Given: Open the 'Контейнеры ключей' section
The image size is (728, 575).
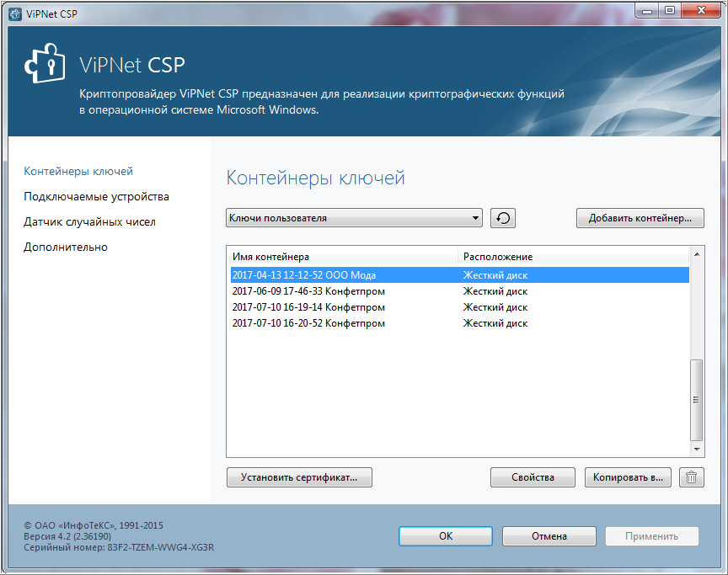Looking at the screenshot, I should [78, 172].
